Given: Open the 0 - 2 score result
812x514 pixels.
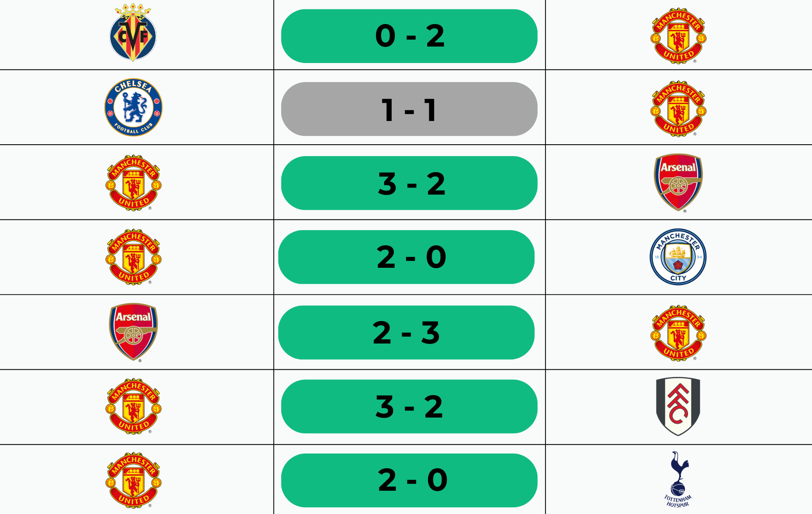Looking at the screenshot, I should [x=409, y=36].
